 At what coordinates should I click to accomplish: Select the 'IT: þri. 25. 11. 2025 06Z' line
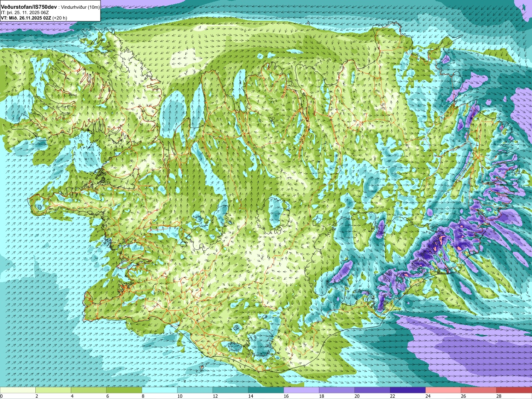click(25, 12)
